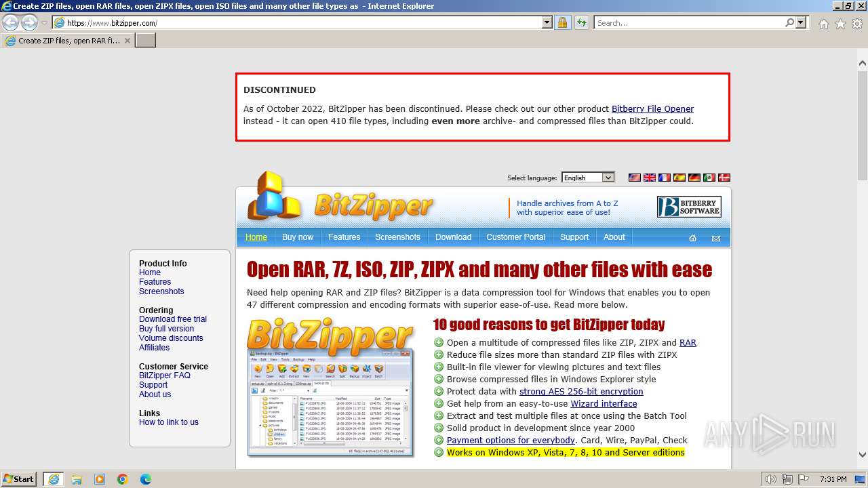Close the current browser tab
Viewport: 868px width, 488px height.
(x=127, y=41)
